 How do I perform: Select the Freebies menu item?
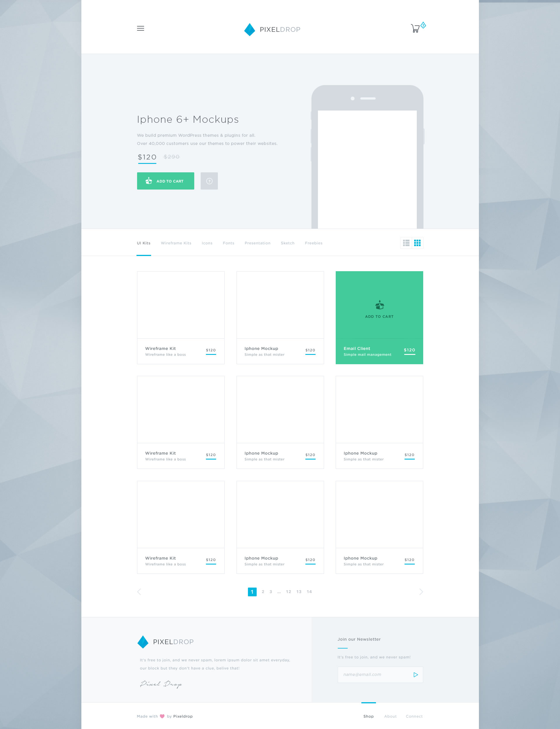pyautogui.click(x=313, y=243)
